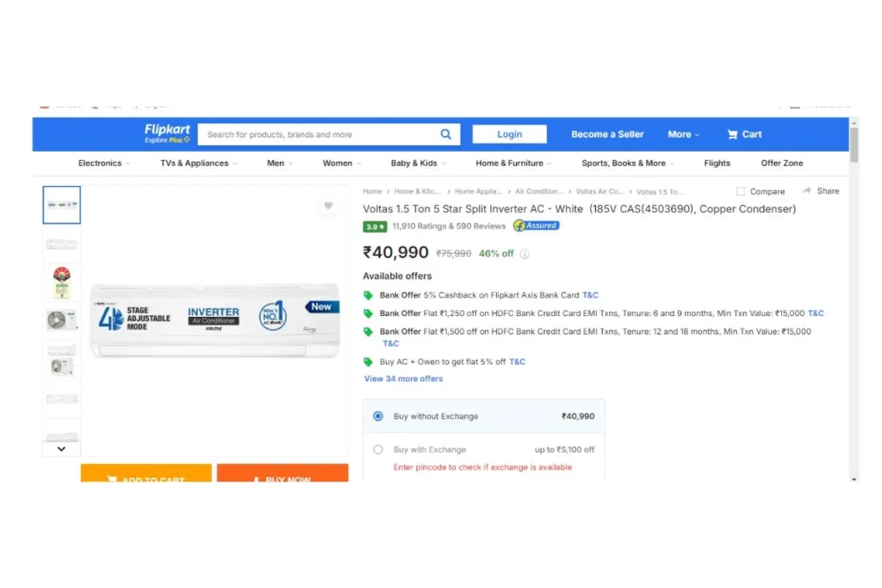Click the Flipkart Assured badge

tap(536, 226)
